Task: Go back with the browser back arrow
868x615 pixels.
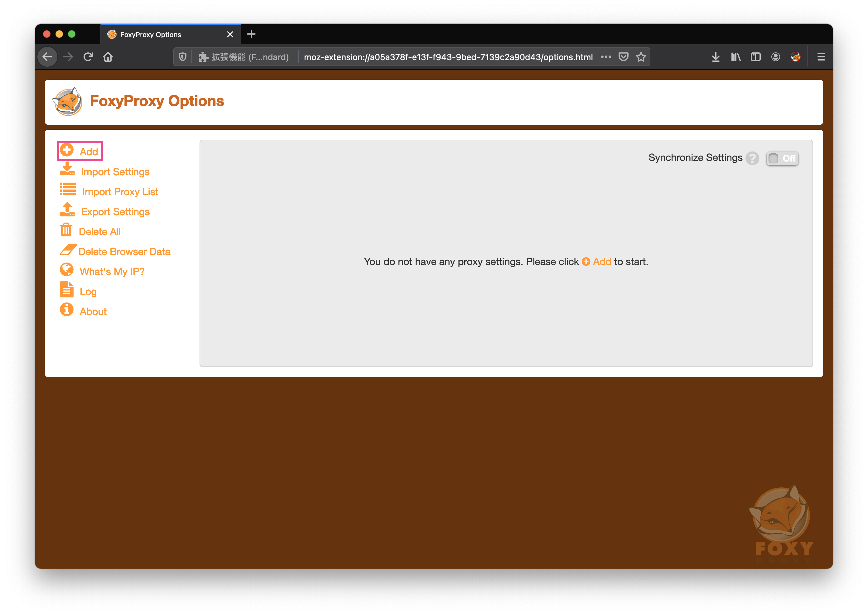Action: pyautogui.click(x=47, y=57)
